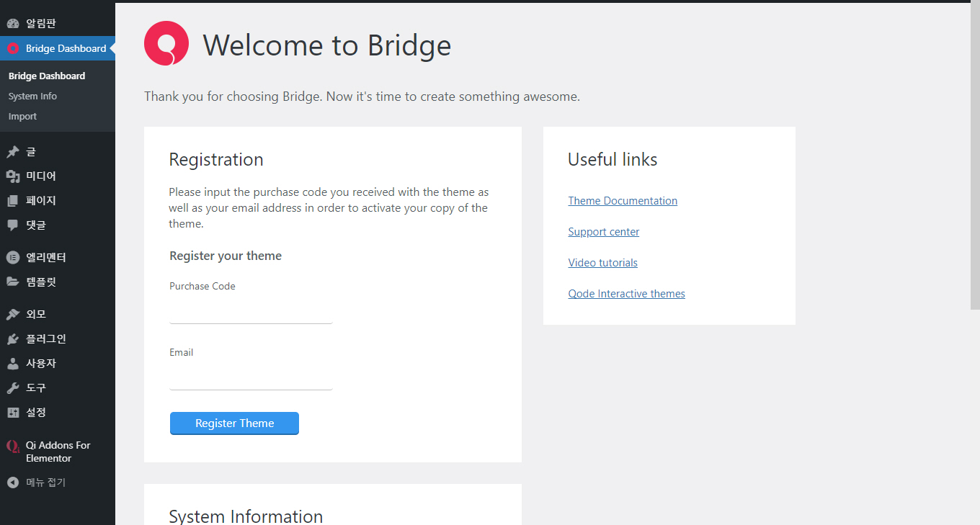Click the settings sliders icon beside 설정
The width and height of the screenshot is (980, 525).
(x=13, y=413)
